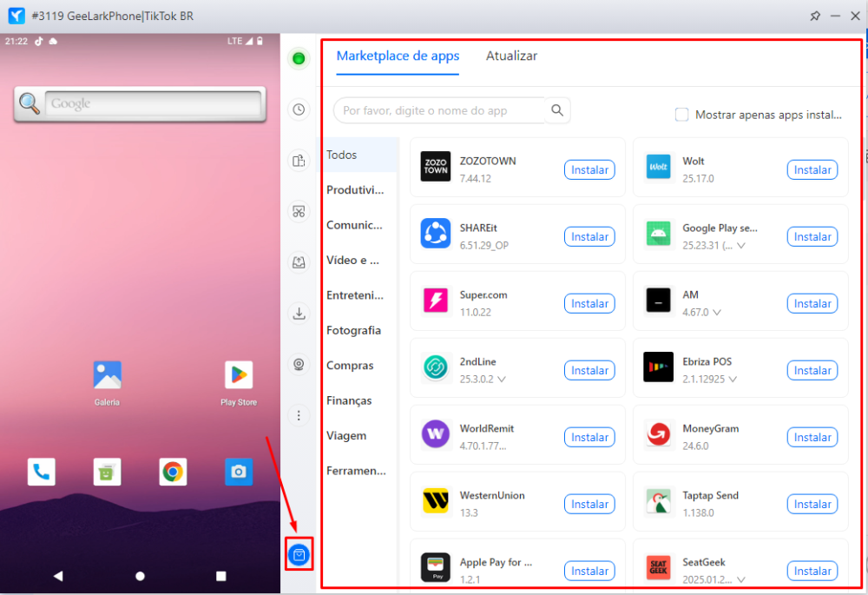Tap the Android home navigation button

[140, 576]
